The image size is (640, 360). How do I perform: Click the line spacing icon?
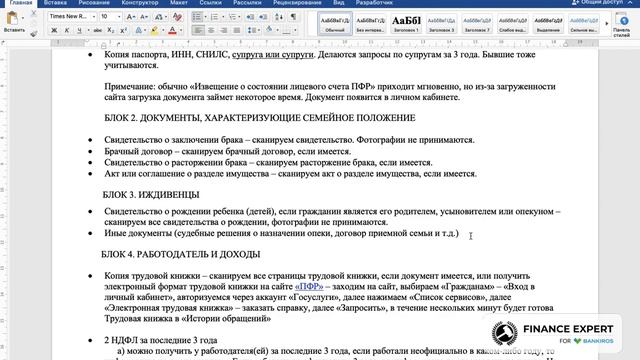(x=252, y=30)
